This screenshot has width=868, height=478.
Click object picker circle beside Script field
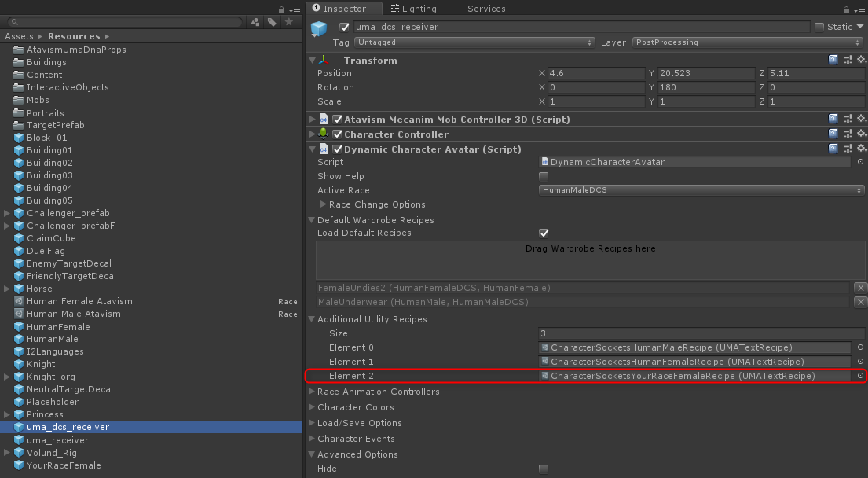coord(860,162)
